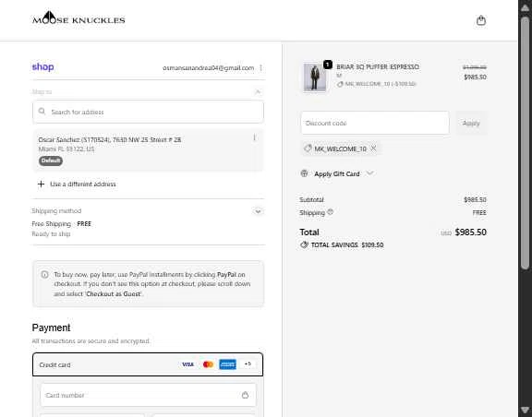
Task: Click the scrollbar down arrow
Action: [x=525, y=410]
